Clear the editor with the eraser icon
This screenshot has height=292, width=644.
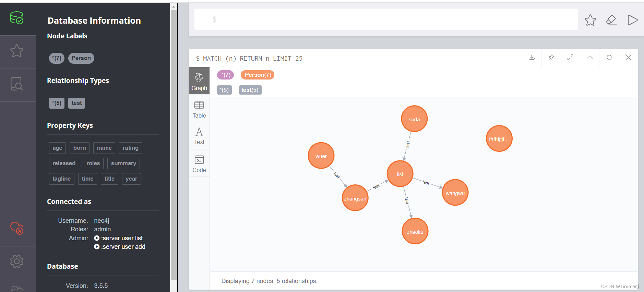click(x=611, y=20)
